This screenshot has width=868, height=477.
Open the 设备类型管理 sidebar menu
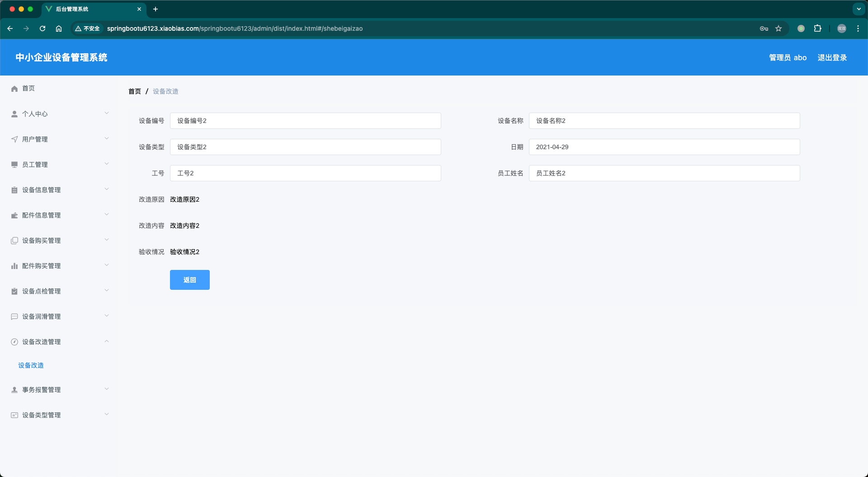59,415
